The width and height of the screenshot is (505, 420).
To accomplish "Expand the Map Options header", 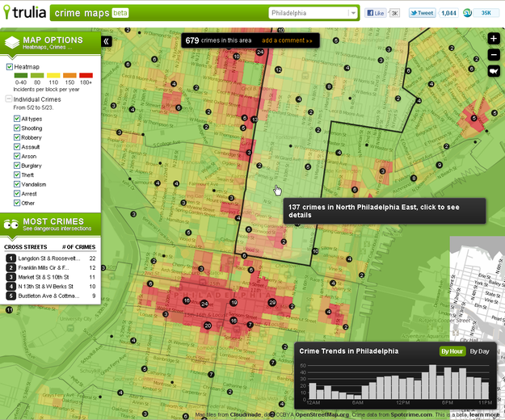I will [x=51, y=43].
